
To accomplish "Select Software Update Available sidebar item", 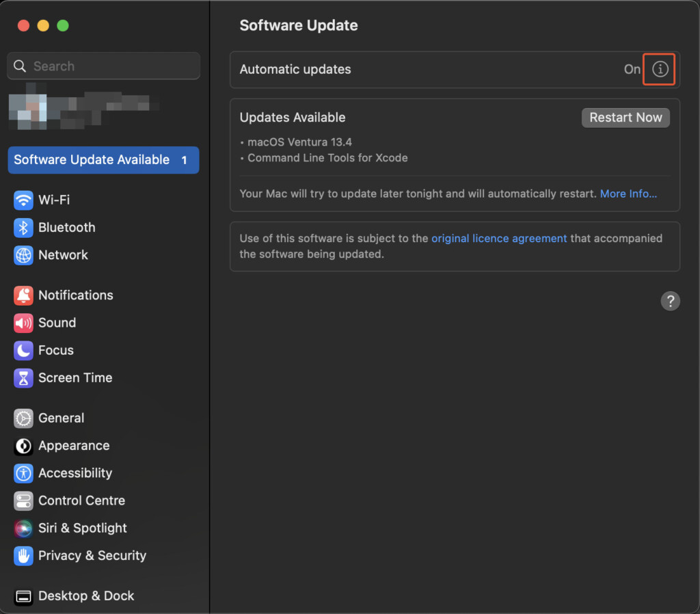I will tap(104, 160).
